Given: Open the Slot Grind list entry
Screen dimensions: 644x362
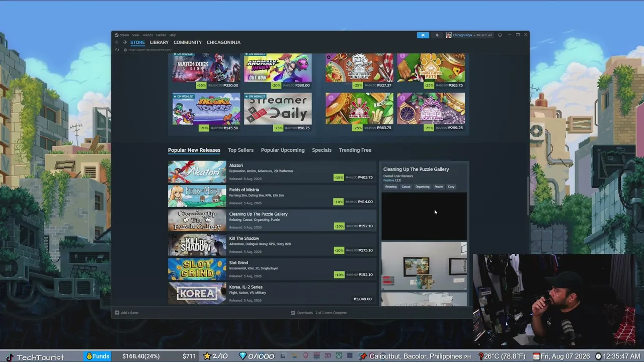Looking at the screenshot, I should click(x=272, y=269).
